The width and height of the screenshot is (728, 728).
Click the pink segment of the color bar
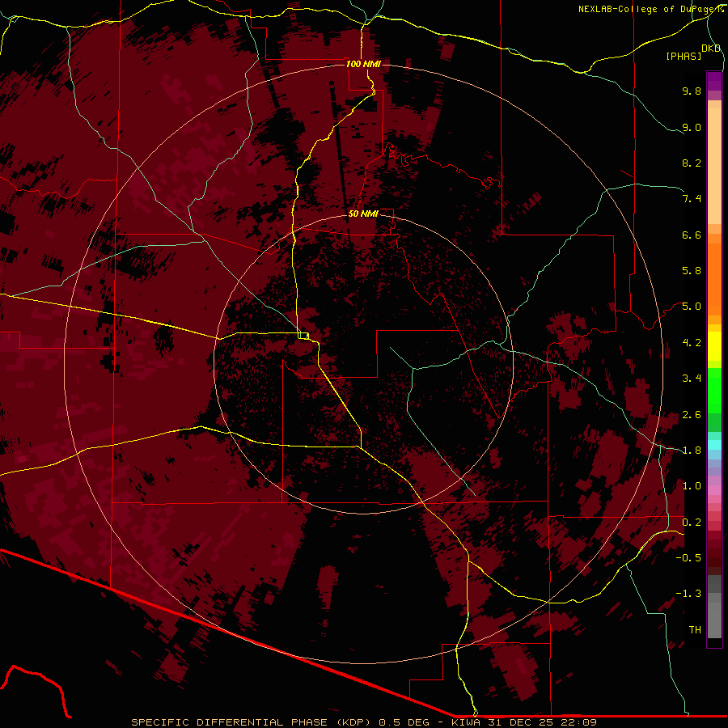[x=714, y=490]
